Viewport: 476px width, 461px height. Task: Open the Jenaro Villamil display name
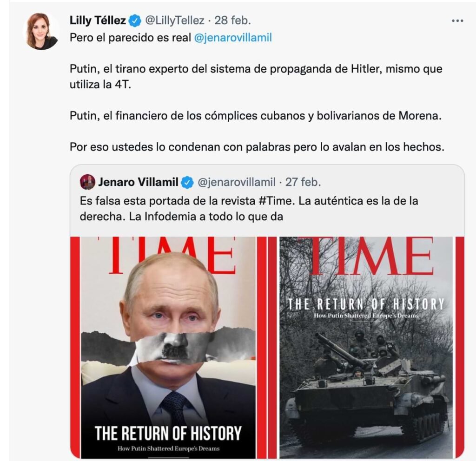click(x=138, y=182)
